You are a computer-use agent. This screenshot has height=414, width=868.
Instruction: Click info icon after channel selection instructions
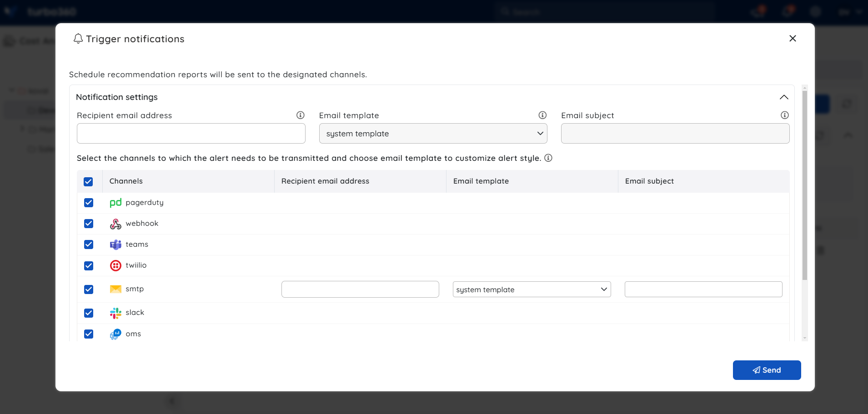click(x=548, y=158)
